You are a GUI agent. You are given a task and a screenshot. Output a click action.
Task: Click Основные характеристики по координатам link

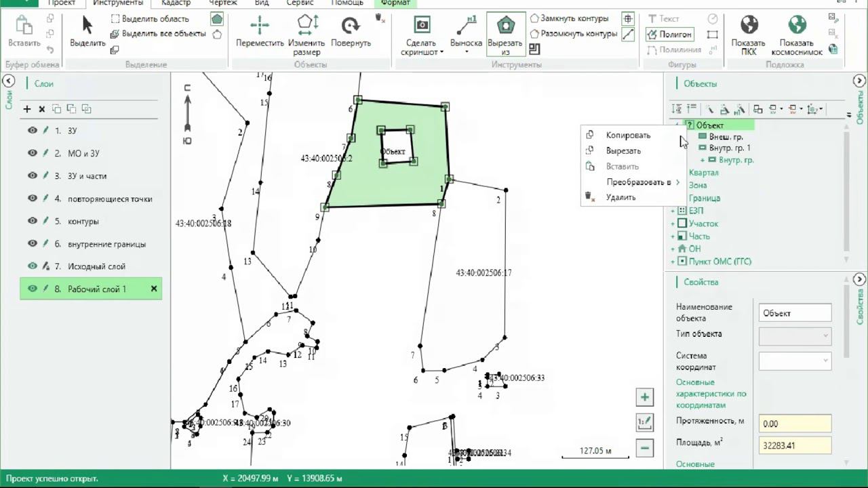pyautogui.click(x=711, y=394)
